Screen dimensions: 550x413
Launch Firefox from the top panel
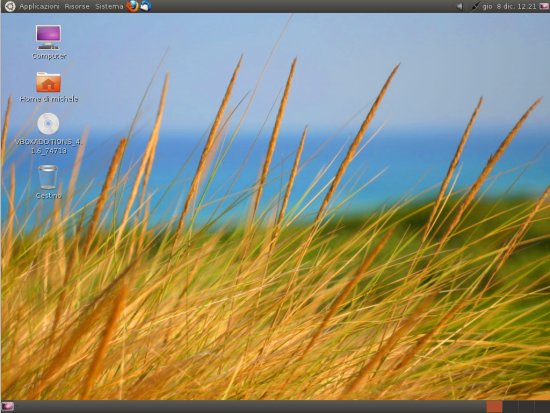pos(133,6)
